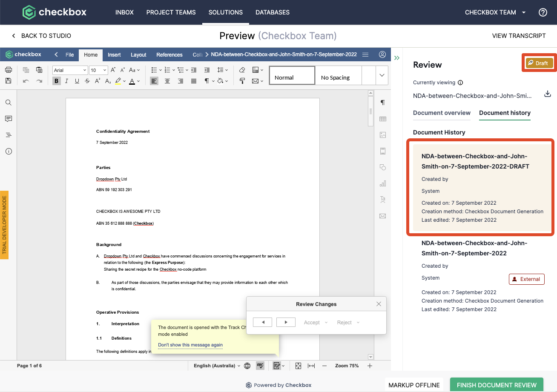
Task: Open table settings in right sidebar
Action: coord(382,119)
